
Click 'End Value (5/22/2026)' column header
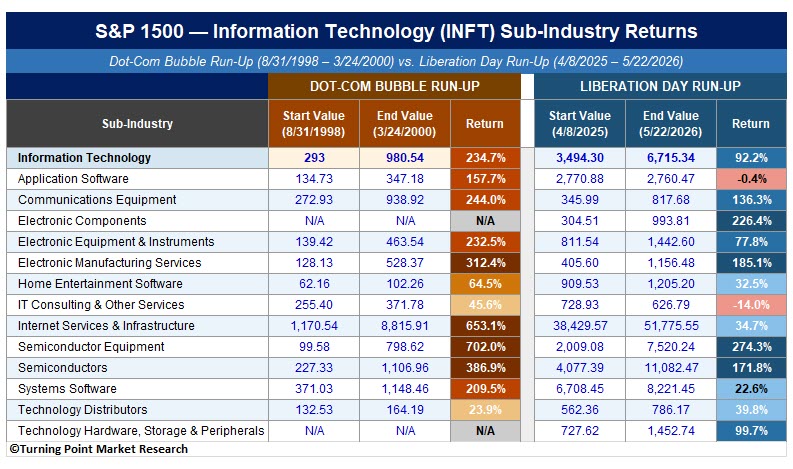pos(671,124)
